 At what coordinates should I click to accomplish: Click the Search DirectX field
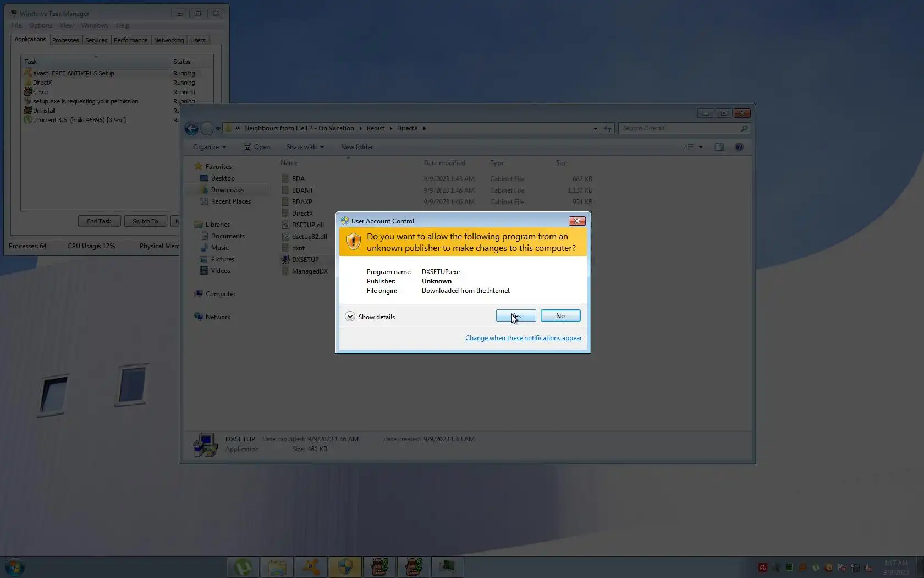pyautogui.click(x=684, y=128)
